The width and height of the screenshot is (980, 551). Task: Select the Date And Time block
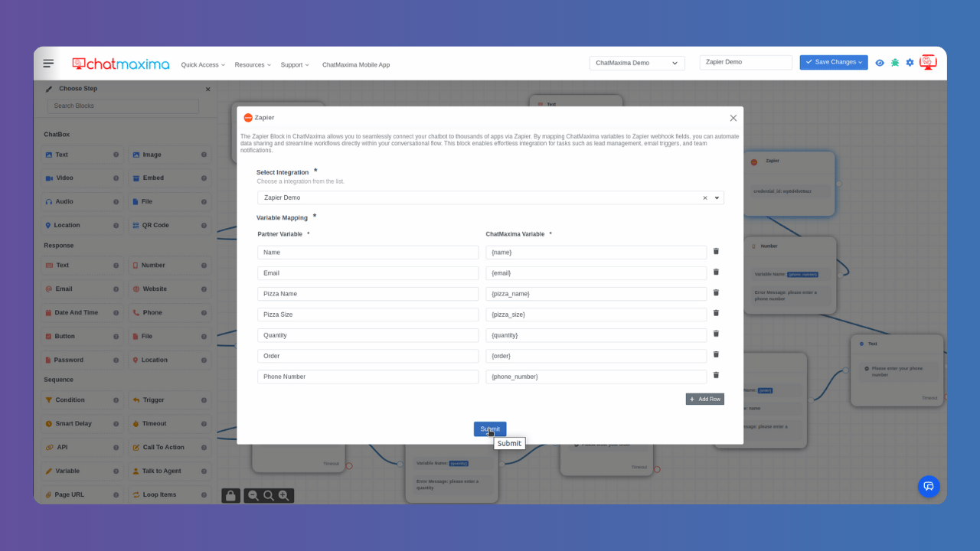tap(82, 312)
